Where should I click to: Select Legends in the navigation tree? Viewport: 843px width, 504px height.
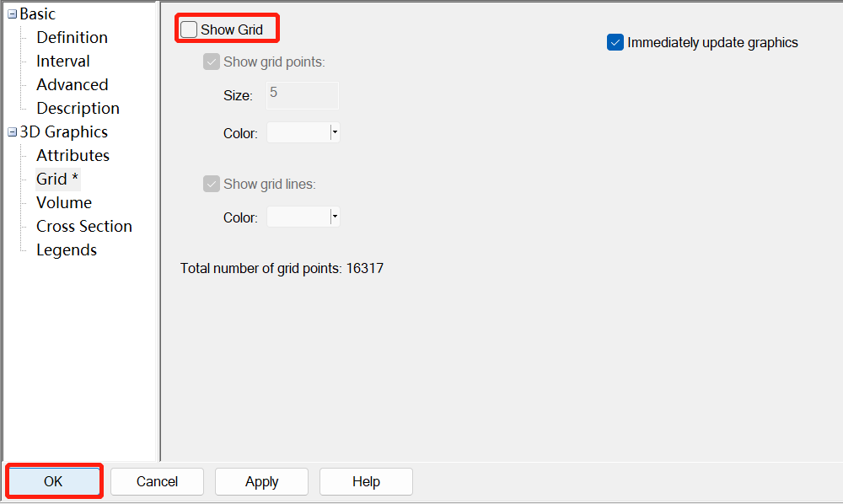[66, 249]
